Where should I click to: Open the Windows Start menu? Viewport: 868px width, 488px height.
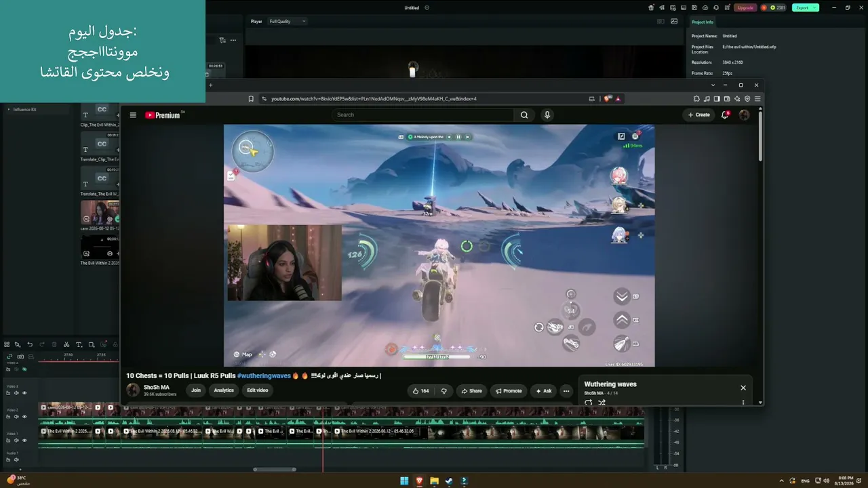(x=405, y=481)
